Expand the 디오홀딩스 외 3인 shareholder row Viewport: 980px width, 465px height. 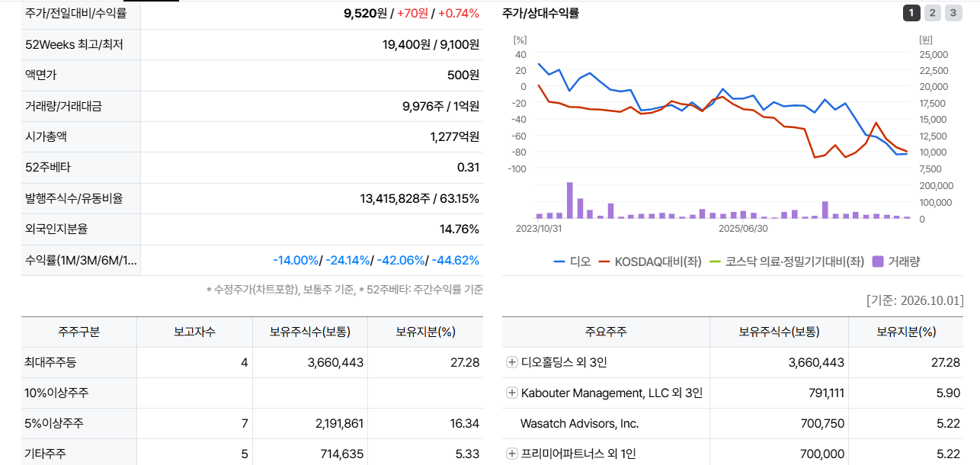point(512,362)
